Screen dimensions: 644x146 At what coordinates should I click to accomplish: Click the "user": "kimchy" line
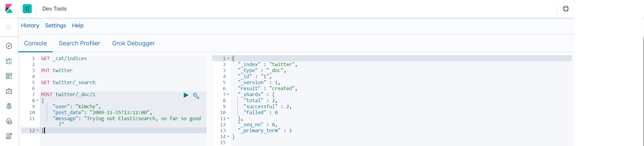click(x=77, y=106)
